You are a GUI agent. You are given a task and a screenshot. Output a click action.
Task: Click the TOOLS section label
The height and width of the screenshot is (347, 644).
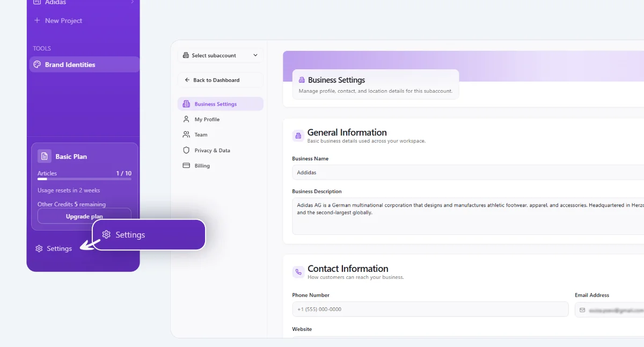tap(42, 48)
